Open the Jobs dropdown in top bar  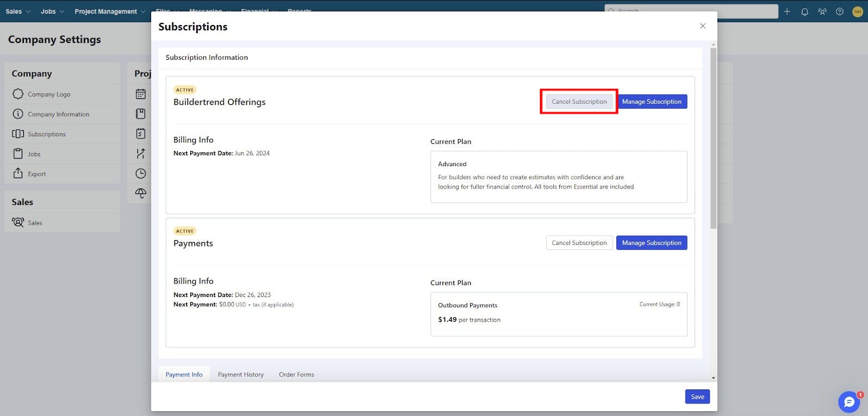click(52, 11)
